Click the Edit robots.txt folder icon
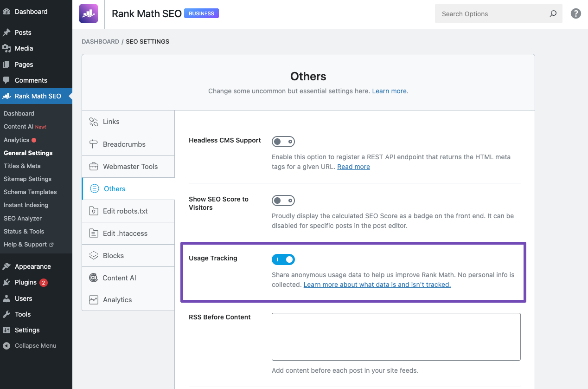The height and width of the screenshot is (389, 588). (x=94, y=211)
